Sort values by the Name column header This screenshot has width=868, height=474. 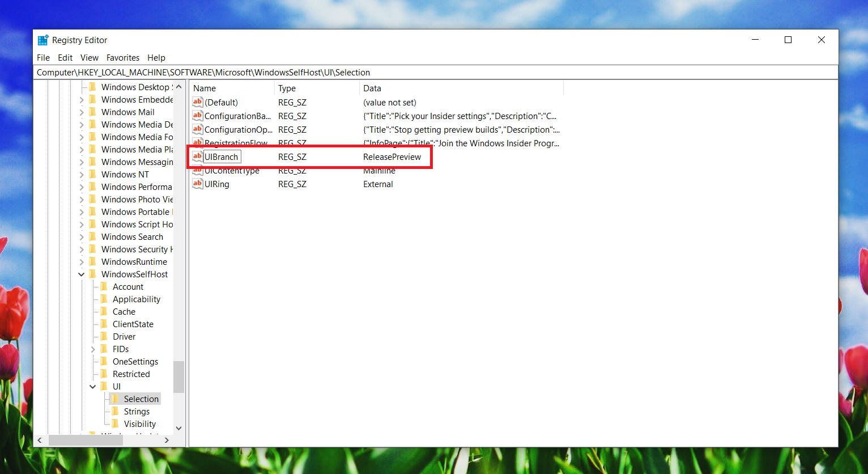(x=204, y=88)
